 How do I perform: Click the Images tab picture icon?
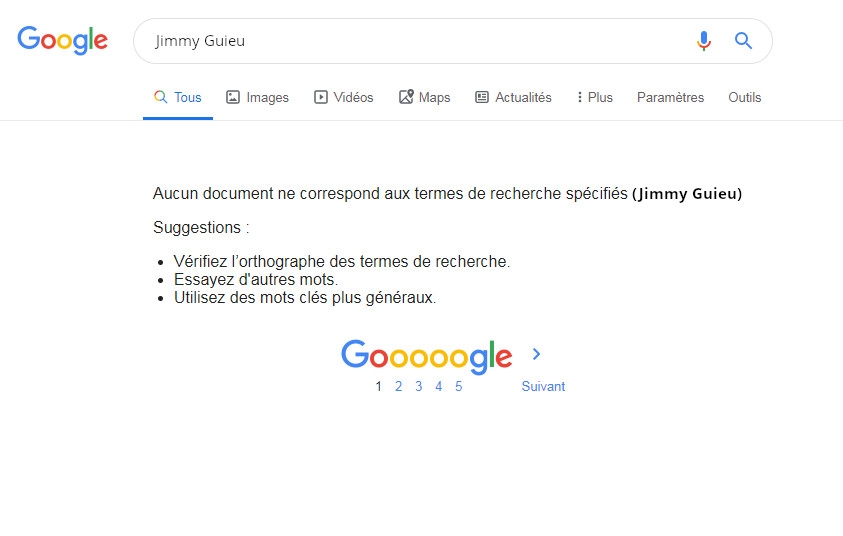coord(233,98)
